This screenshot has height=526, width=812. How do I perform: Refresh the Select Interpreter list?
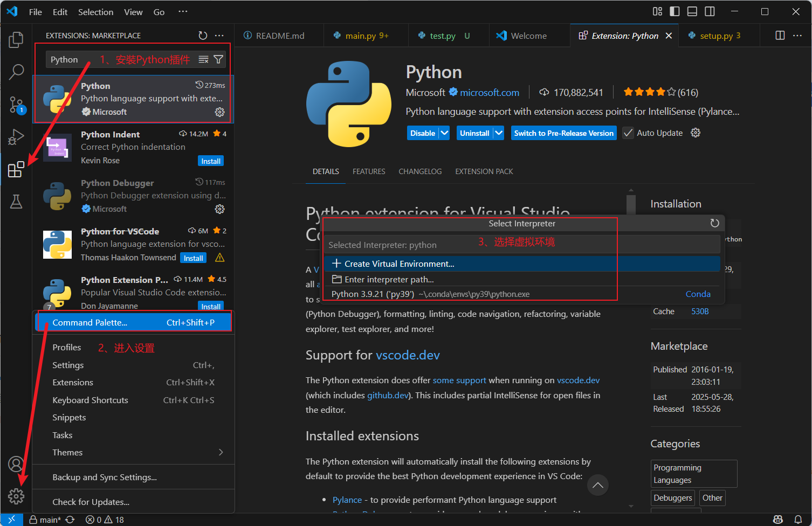tap(714, 223)
